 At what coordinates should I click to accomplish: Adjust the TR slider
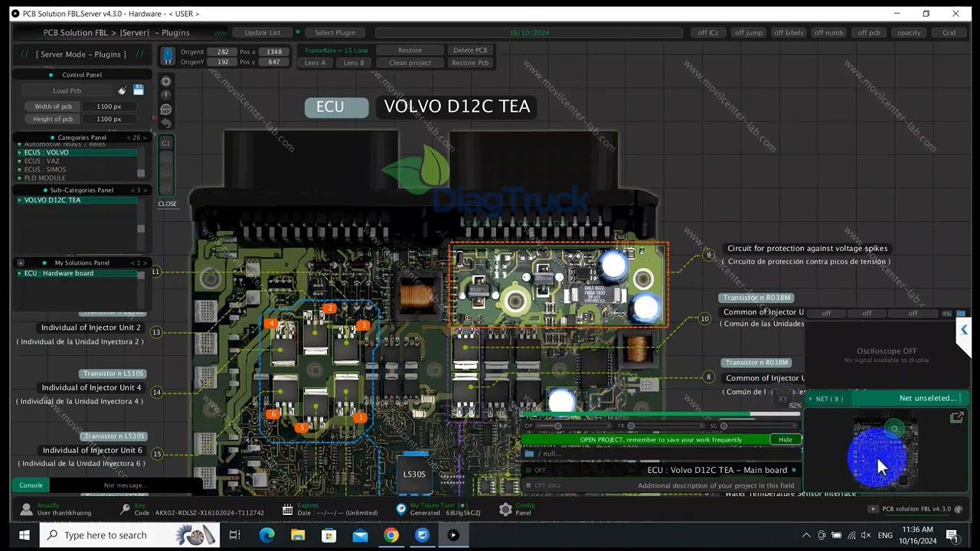[x=630, y=425]
